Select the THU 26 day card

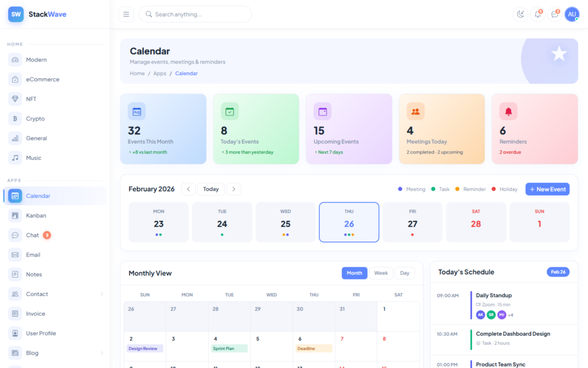(349, 223)
